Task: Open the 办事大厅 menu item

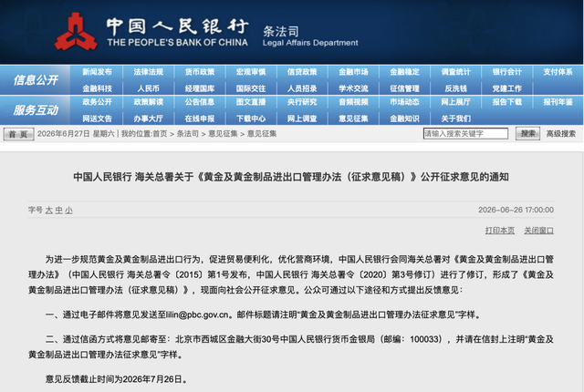Action: [148, 119]
